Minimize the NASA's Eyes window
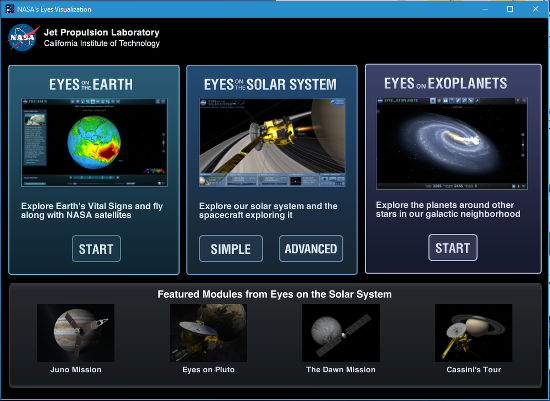 [x=485, y=9]
